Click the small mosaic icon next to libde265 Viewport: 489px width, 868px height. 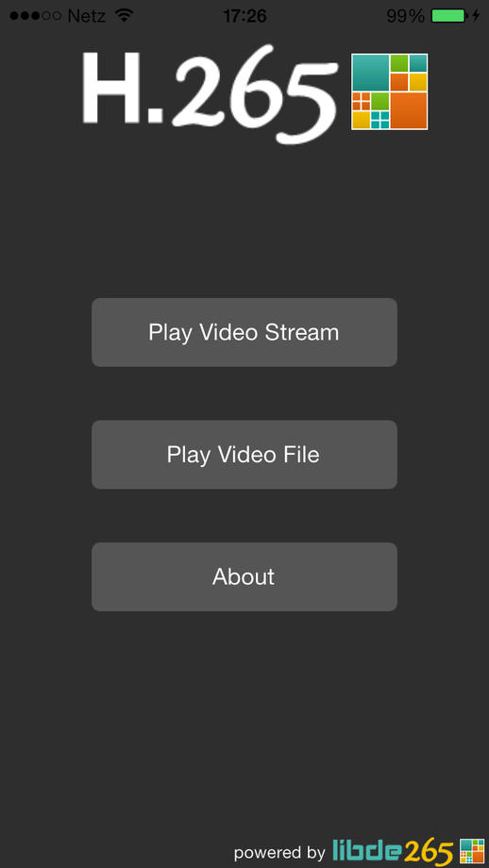pos(472,851)
